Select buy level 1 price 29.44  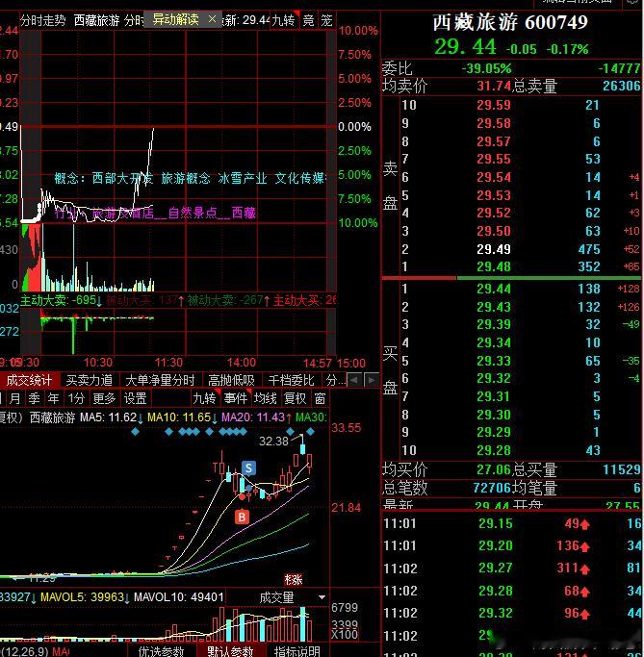(494, 289)
